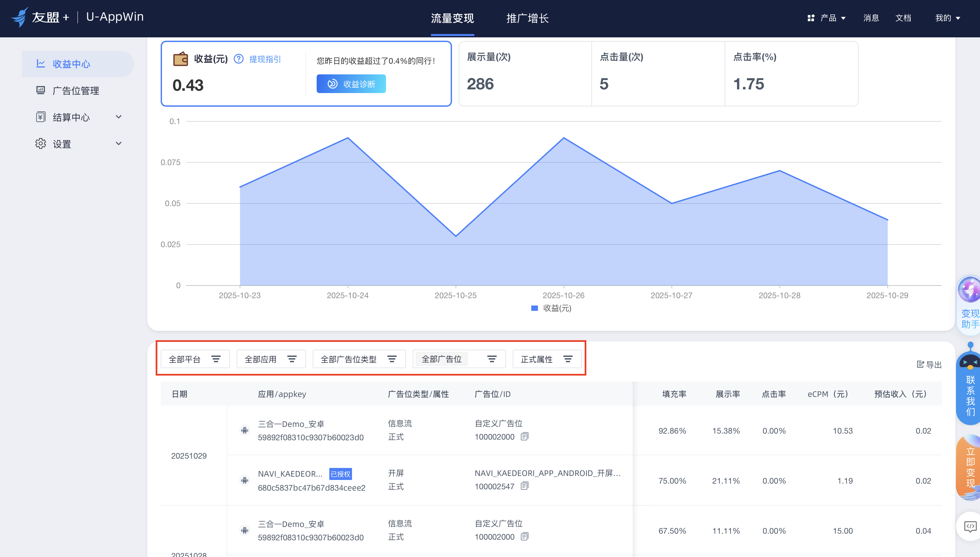The width and height of the screenshot is (980, 557).
Task: Expand the 设置 sidebar menu
Action: tap(78, 144)
